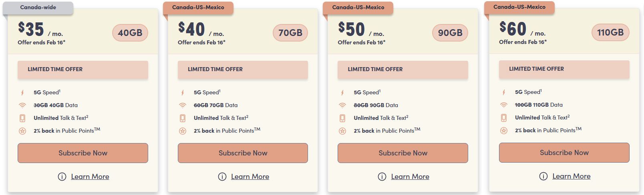Open Learn More for the 40GB plan
The width and height of the screenshot is (644, 195).
(90, 177)
